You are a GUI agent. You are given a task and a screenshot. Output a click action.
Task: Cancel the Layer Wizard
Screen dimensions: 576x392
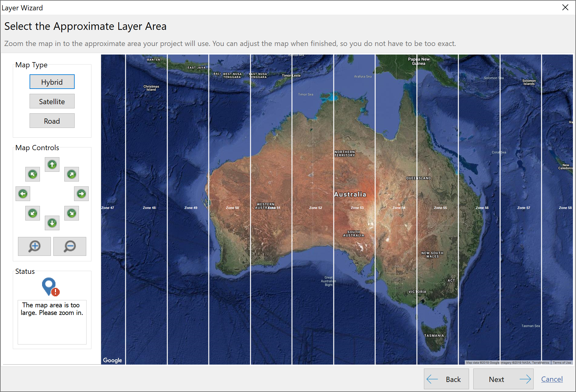click(552, 379)
